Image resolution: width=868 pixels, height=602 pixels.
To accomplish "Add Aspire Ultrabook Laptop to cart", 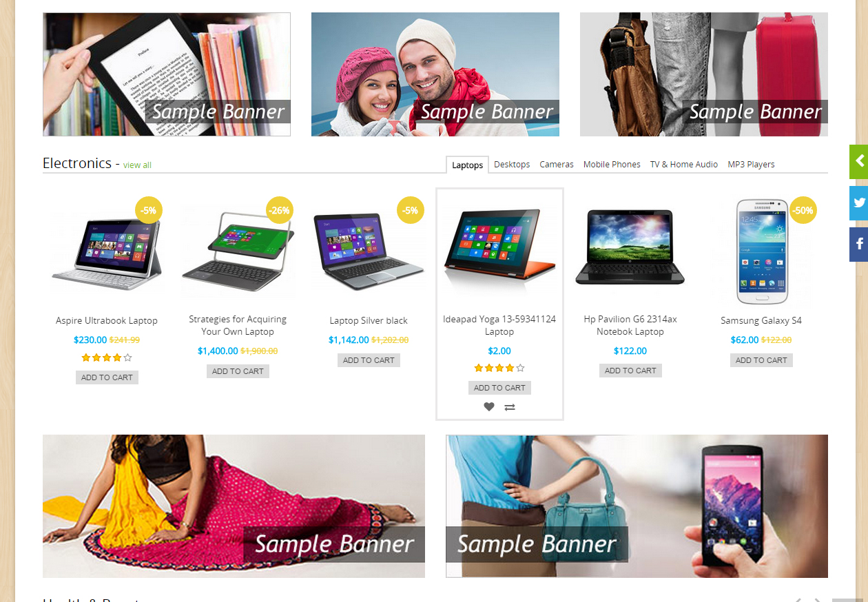I will tap(107, 377).
